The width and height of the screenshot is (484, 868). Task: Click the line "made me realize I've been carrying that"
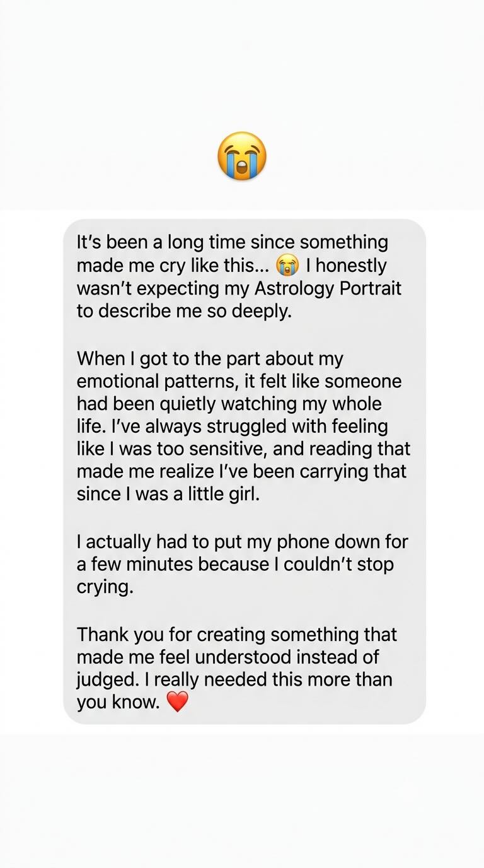pyautogui.click(x=242, y=472)
